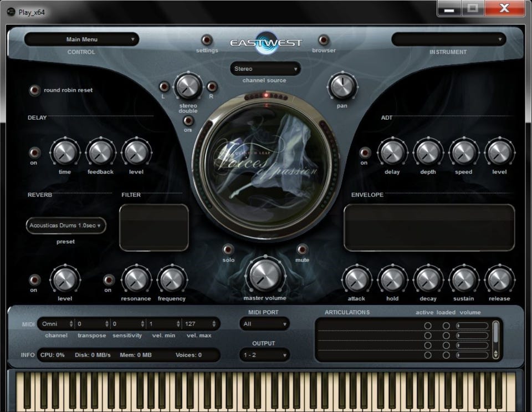Click the envelope hold knob
Image resolution: width=532 pixels, height=412 pixels.
pos(392,279)
